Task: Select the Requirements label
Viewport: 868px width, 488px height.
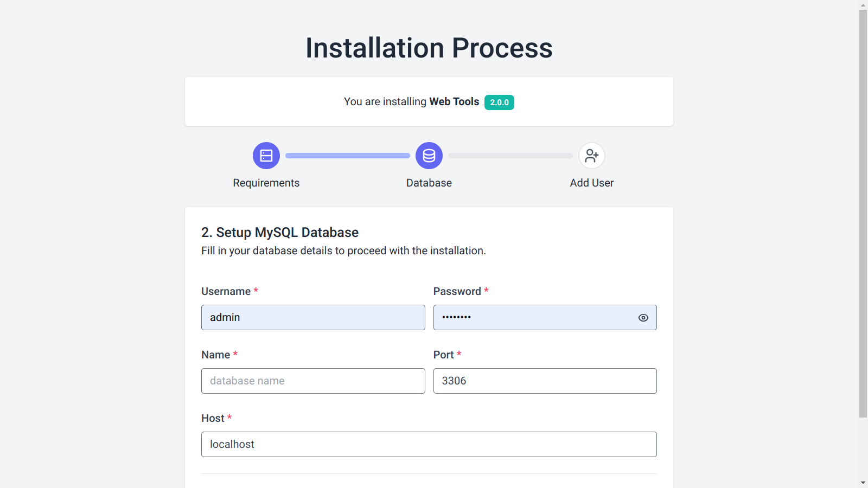Action: point(266,183)
